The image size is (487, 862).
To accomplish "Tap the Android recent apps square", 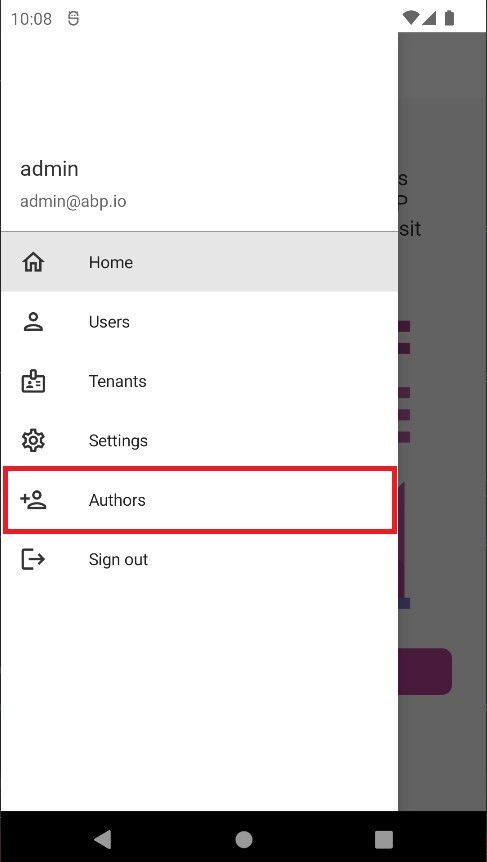I will point(384,839).
